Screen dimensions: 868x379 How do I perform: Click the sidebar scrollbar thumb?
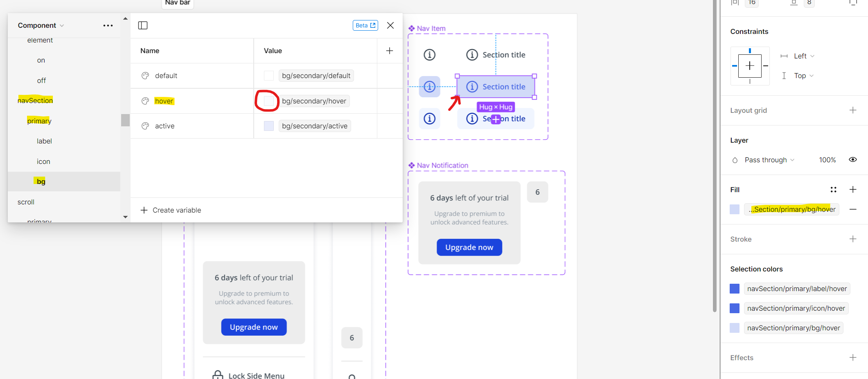125,120
